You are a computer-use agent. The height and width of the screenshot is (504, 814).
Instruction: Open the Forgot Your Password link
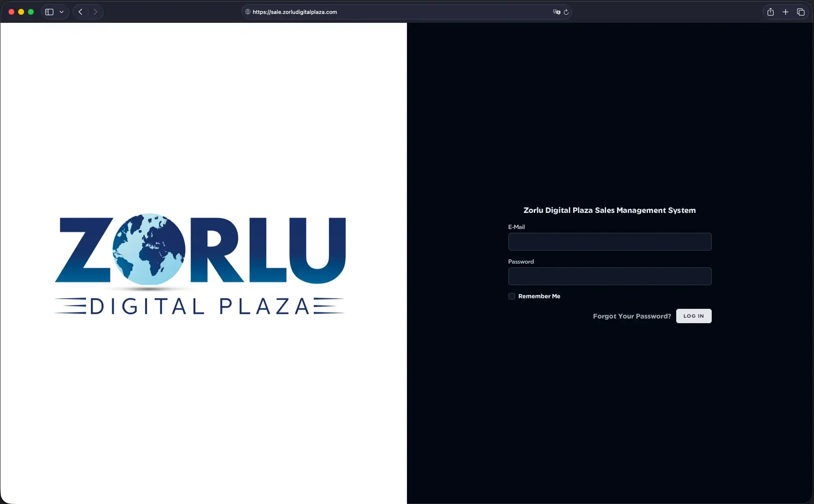pos(631,316)
